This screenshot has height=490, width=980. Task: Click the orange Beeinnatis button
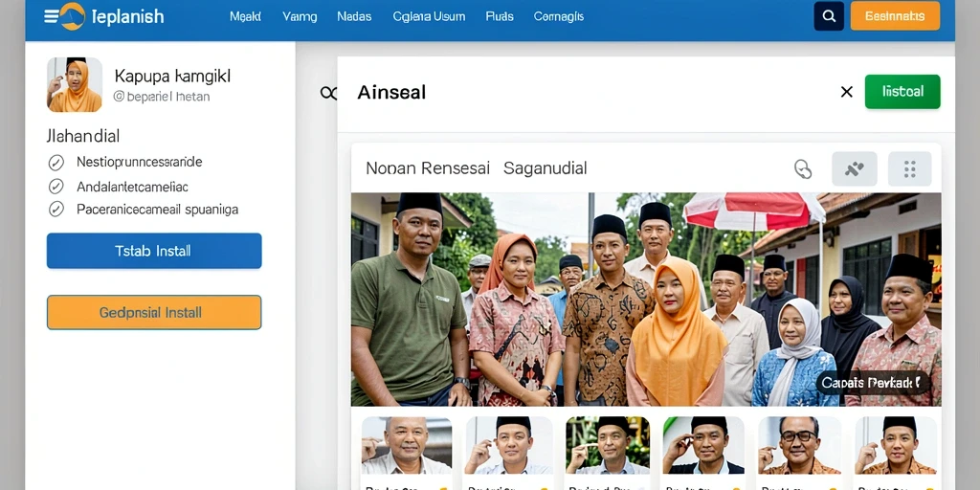coord(895,16)
